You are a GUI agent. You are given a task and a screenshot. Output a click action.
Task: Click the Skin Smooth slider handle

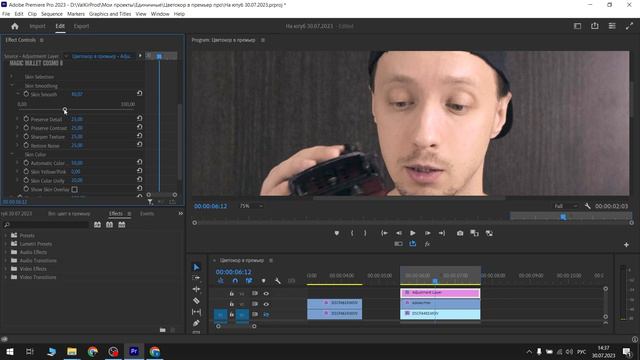[x=64, y=109]
